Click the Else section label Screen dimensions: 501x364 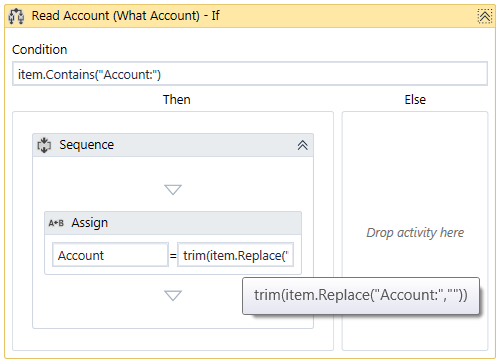click(x=415, y=100)
